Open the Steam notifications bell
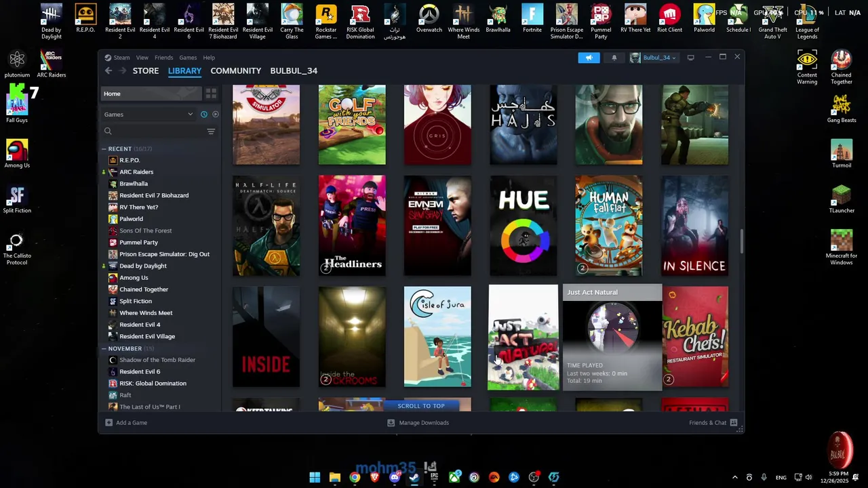This screenshot has width=868, height=488. pyautogui.click(x=614, y=58)
